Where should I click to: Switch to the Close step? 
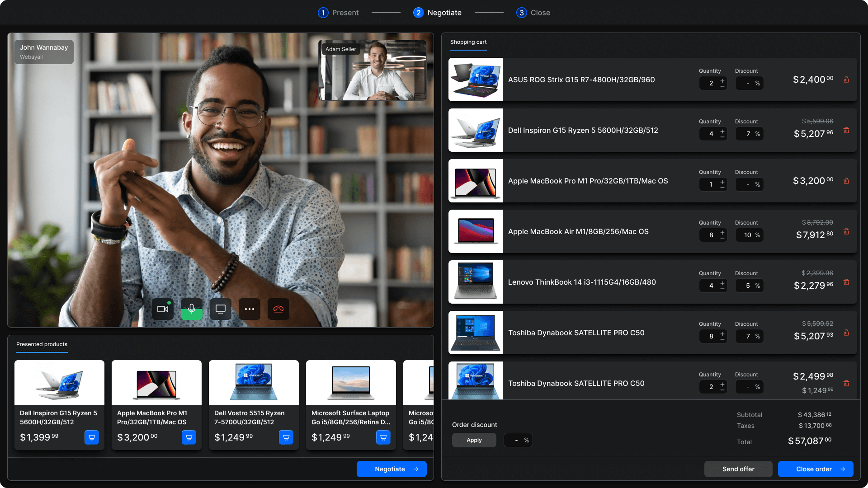click(533, 13)
